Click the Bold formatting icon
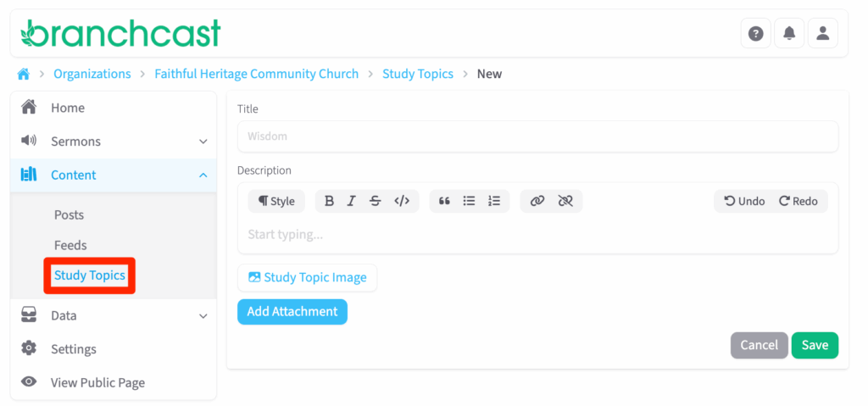Viewport: 868px width, 406px height. pos(330,201)
